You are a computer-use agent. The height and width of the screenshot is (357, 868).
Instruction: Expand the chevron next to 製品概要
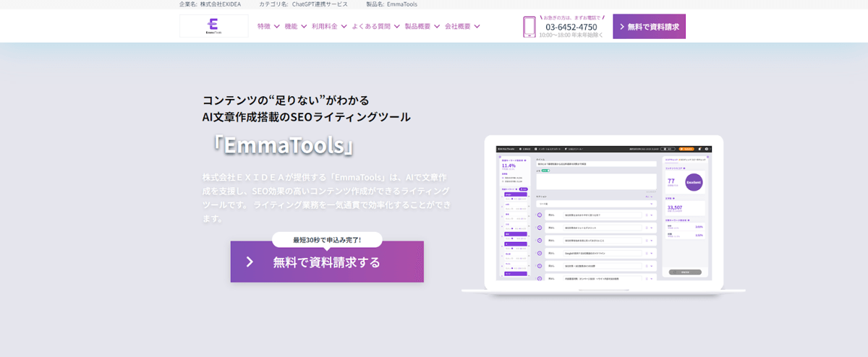point(436,27)
